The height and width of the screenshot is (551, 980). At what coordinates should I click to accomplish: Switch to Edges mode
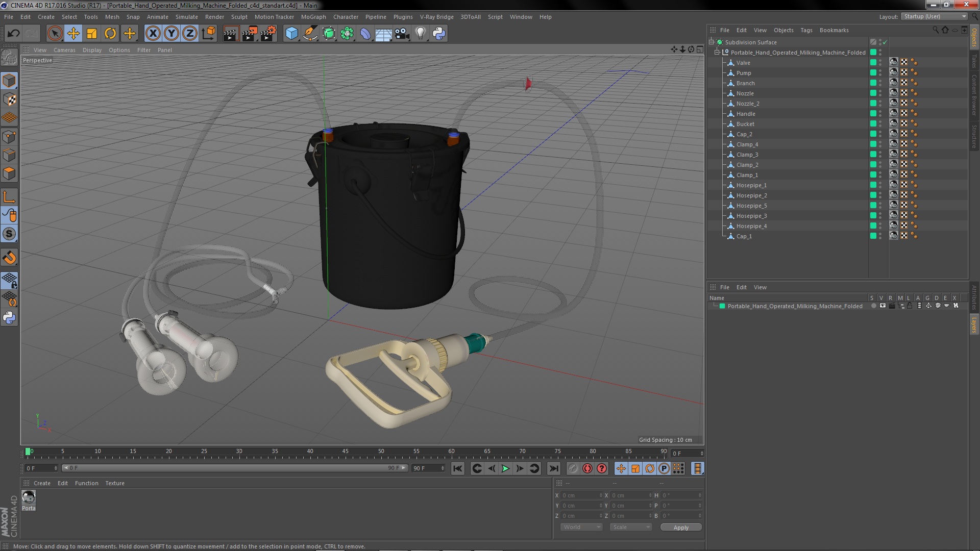coord(9,155)
